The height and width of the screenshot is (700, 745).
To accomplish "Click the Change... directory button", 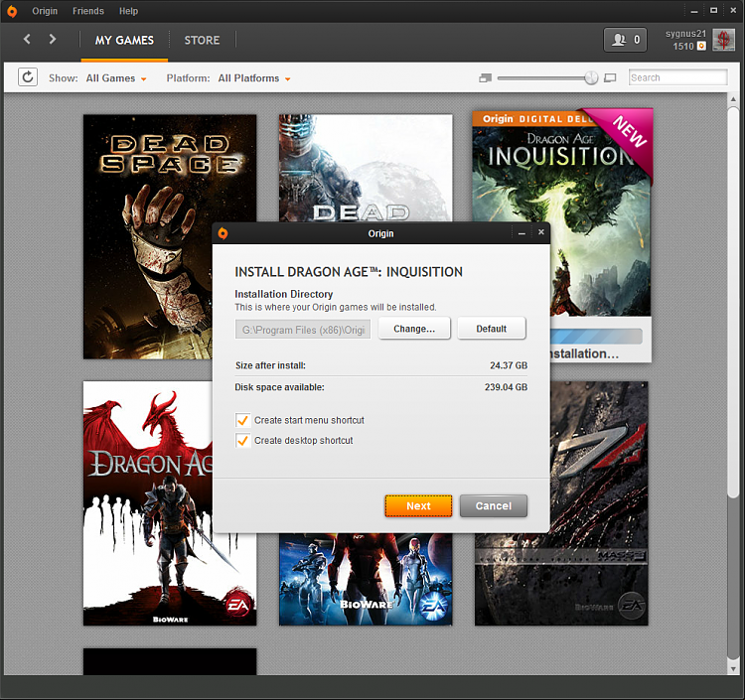I will point(414,329).
